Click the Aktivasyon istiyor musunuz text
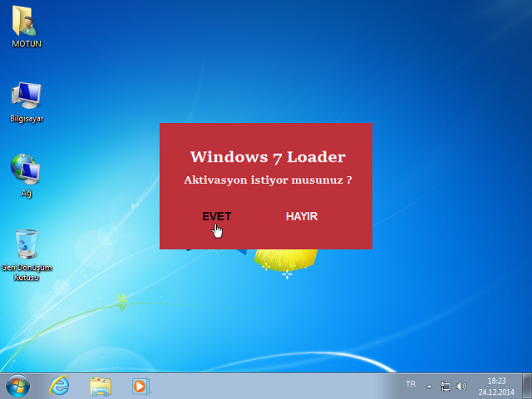Screen dimensions: 532x399 [x=268, y=180]
